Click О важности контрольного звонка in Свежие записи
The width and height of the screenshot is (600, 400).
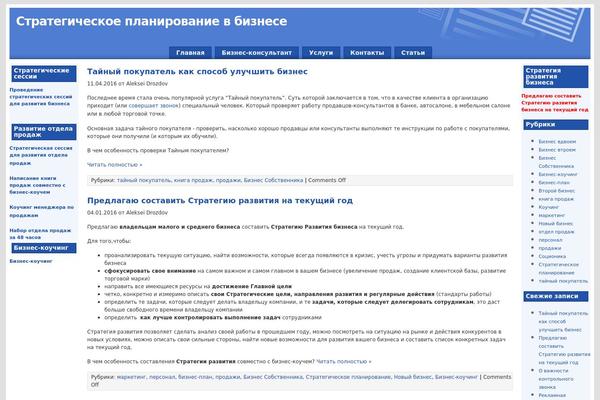click(x=556, y=379)
